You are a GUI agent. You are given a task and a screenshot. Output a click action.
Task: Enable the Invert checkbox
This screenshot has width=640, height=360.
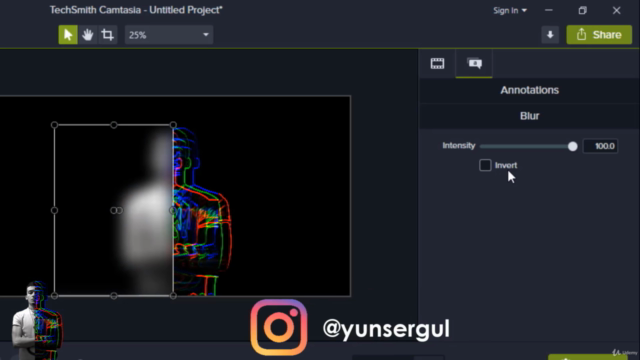click(x=485, y=165)
